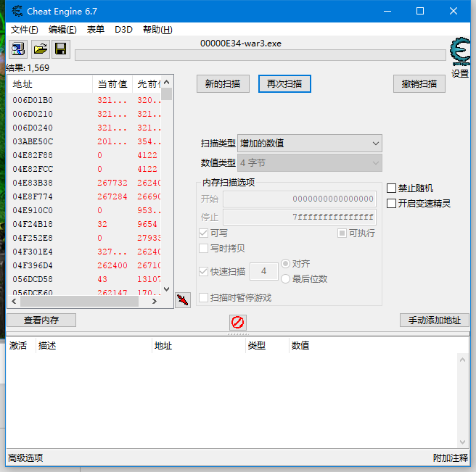Image resolution: width=476 pixels, height=472 pixels.
Task: Select address row 006D01B0
Action: tap(84, 100)
